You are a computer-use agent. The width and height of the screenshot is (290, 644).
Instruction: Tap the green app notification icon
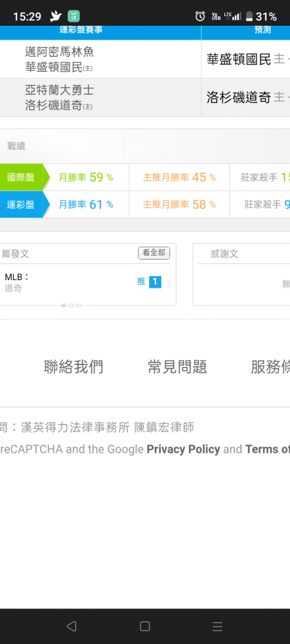73,17
